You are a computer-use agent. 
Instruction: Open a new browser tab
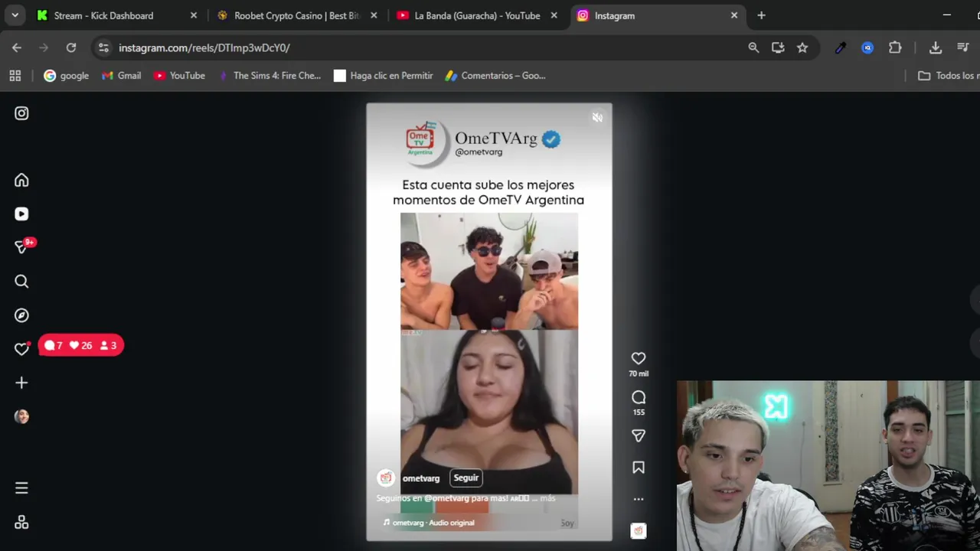point(761,15)
